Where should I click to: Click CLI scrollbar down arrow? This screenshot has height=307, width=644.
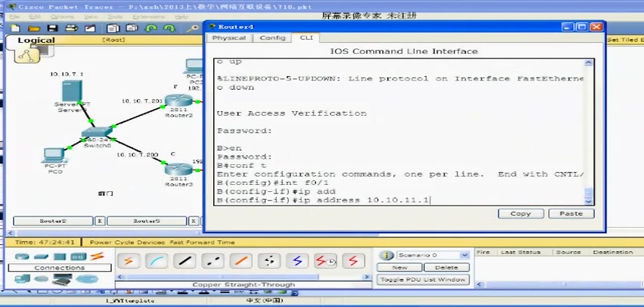pos(589,201)
